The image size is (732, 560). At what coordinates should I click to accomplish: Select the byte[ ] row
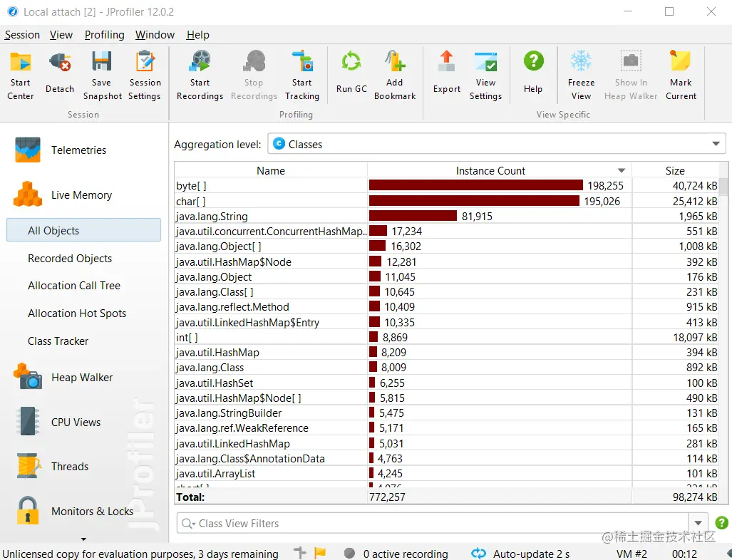[447, 185]
